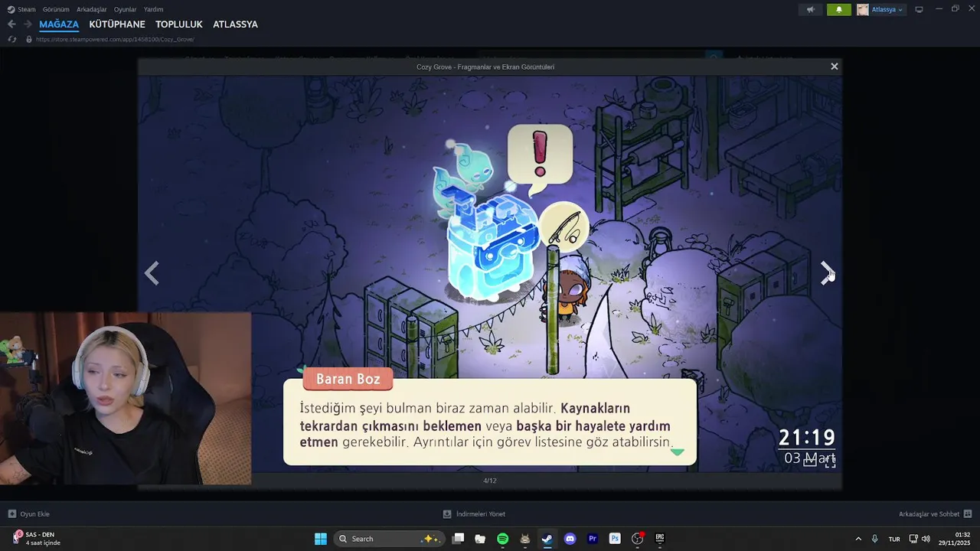Open the Windows Start menu

point(321,539)
